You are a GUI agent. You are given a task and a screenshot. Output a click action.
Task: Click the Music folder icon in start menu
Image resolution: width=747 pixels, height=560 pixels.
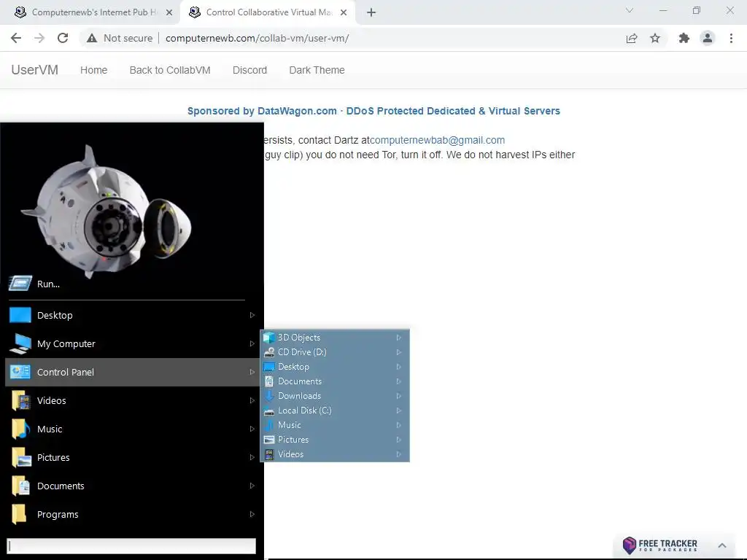pyautogui.click(x=20, y=429)
